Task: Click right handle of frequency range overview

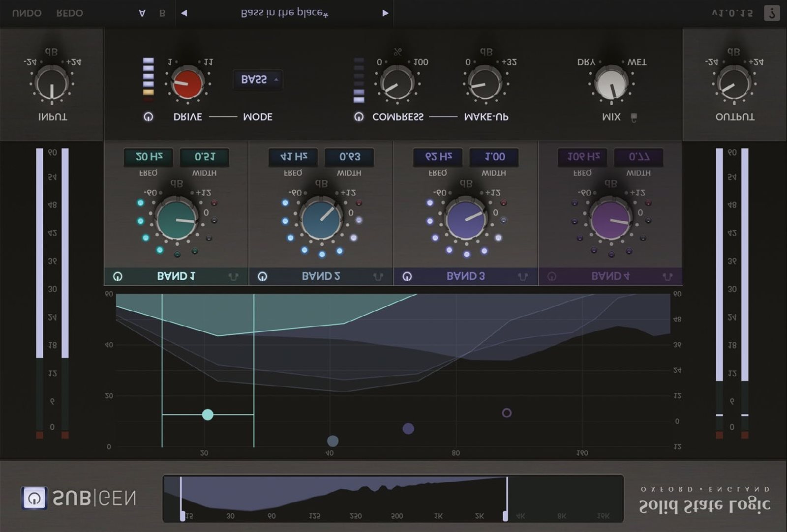Action: pos(505,515)
